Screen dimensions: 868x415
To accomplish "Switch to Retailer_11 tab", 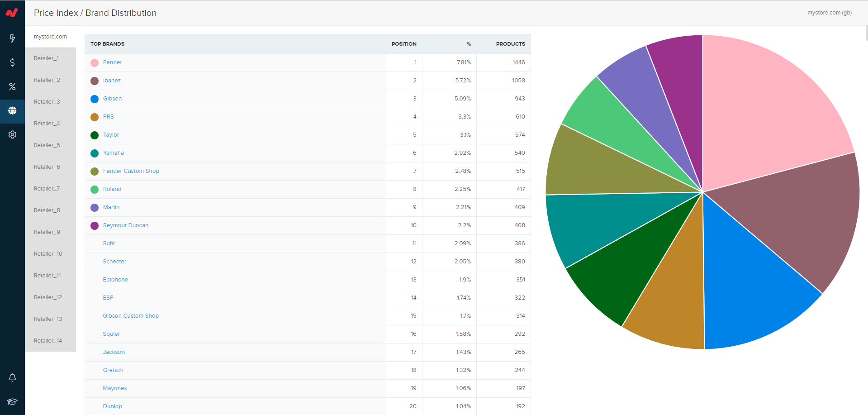I will click(x=50, y=276).
